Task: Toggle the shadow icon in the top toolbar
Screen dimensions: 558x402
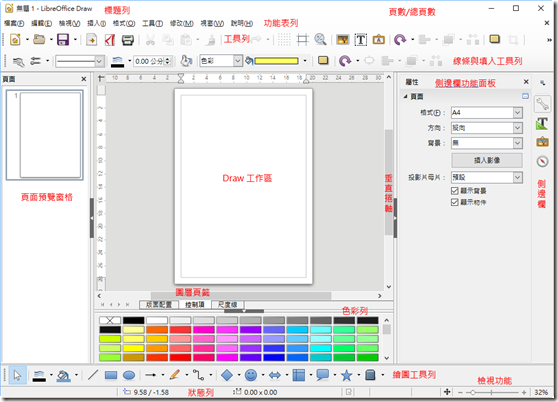Action: [495, 39]
